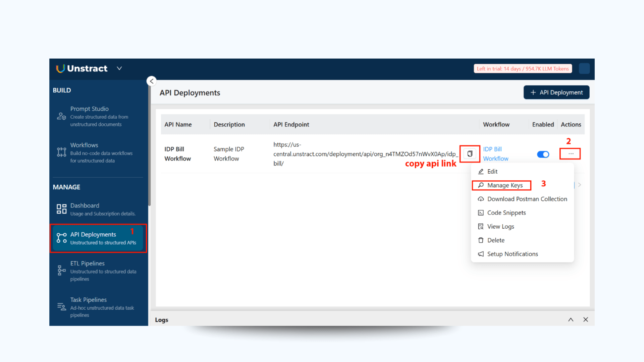Disable the IDP Bill Workflow toggle
Image resolution: width=644 pixels, height=362 pixels.
pyautogui.click(x=543, y=154)
